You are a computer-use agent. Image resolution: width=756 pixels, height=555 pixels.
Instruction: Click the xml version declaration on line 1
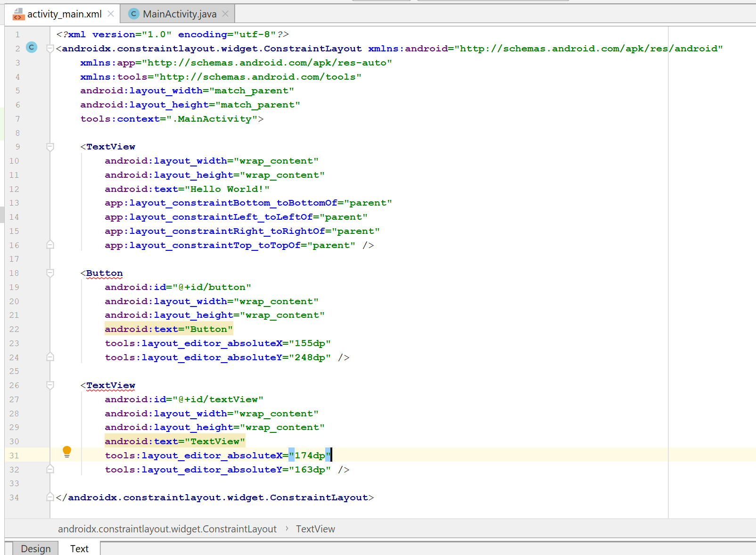[173, 34]
